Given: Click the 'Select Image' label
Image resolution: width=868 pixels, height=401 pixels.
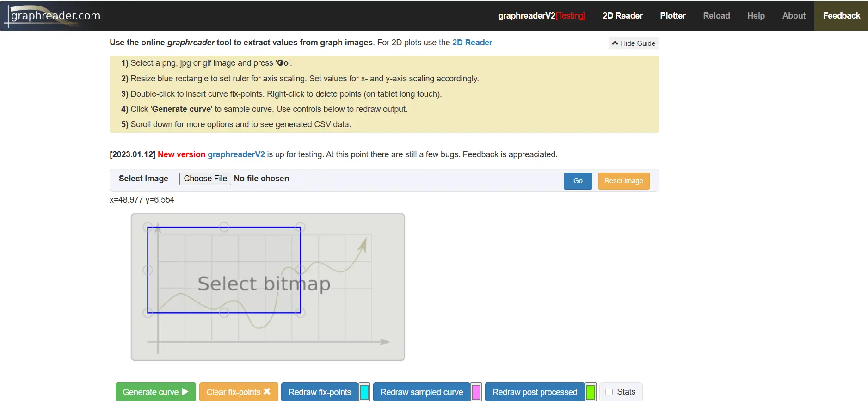Looking at the screenshot, I should (x=143, y=179).
